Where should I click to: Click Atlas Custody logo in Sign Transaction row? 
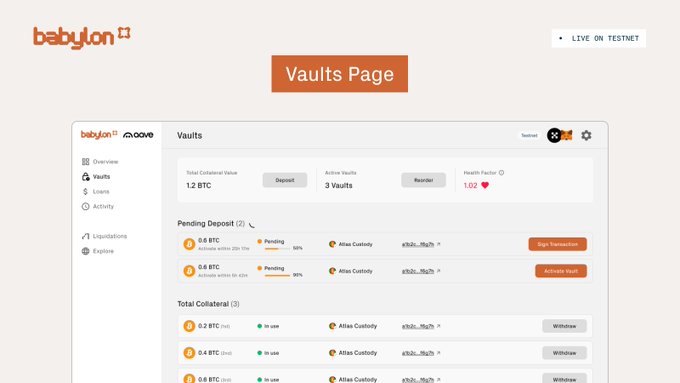332,244
